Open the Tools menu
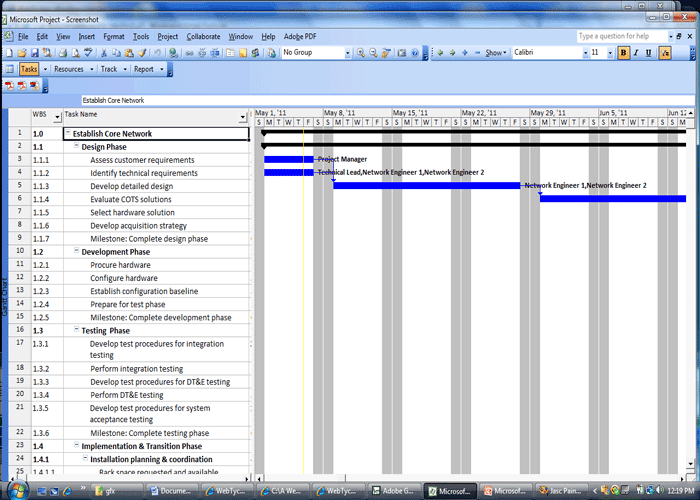The image size is (700, 500). coord(141,37)
